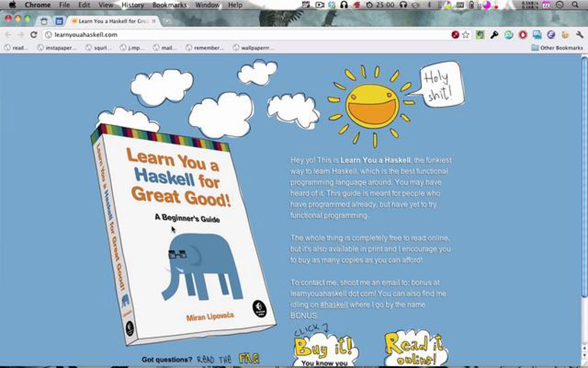Image resolution: width=588 pixels, height=368 pixels.
Task: Open the "instapaper..." bookmark
Action: 57,48
